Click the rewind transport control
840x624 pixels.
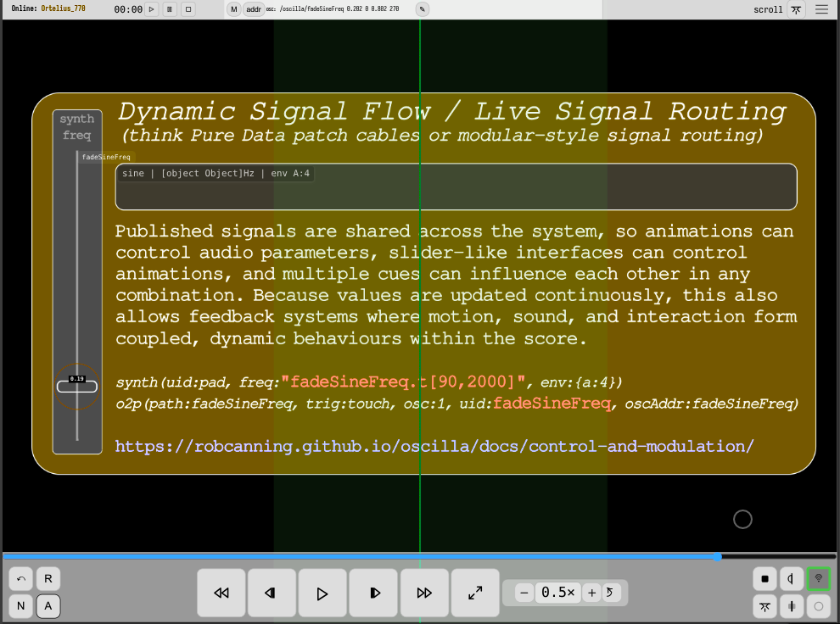click(221, 593)
